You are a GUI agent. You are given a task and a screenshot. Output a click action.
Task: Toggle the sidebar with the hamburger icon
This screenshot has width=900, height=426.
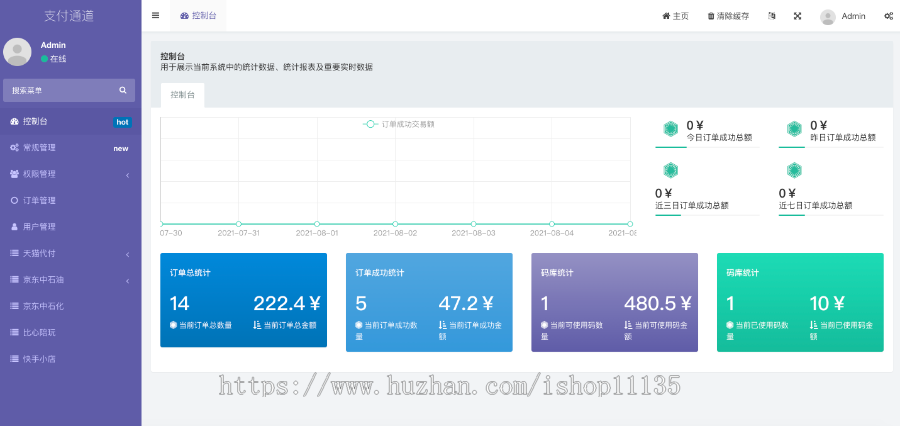[155, 16]
